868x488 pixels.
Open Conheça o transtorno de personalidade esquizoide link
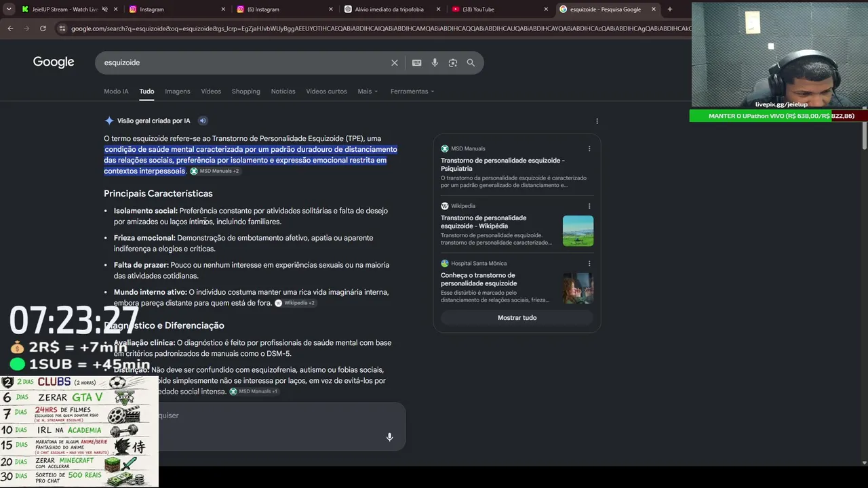pyautogui.click(x=479, y=279)
